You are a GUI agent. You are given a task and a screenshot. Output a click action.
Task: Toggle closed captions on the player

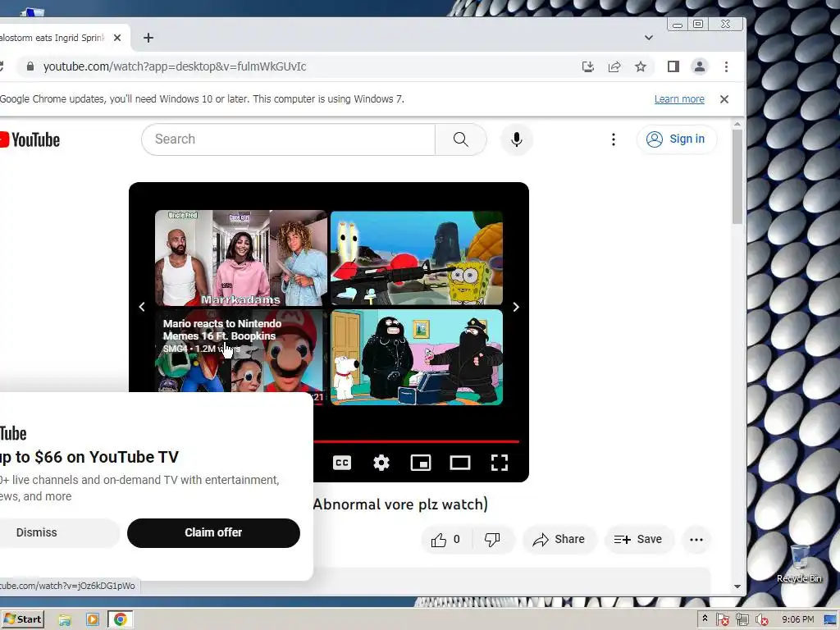pos(342,463)
